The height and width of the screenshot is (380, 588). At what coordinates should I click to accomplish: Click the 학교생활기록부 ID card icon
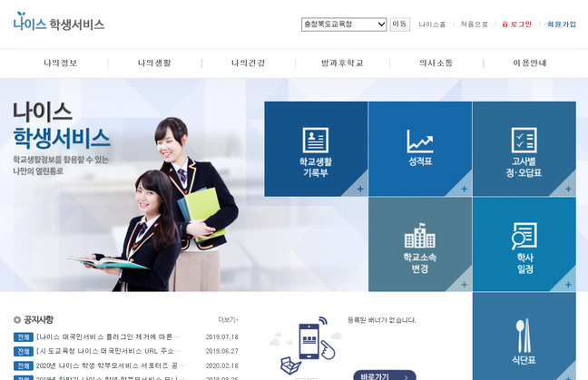(x=316, y=140)
